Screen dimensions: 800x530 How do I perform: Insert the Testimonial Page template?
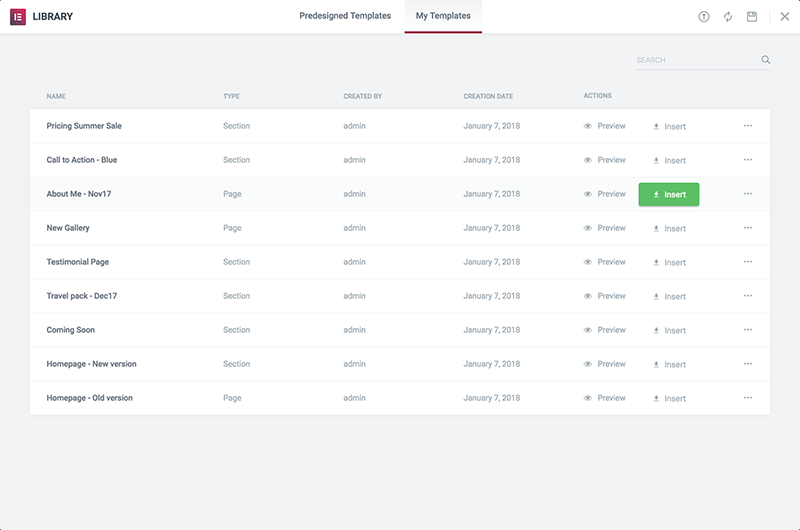(669, 262)
